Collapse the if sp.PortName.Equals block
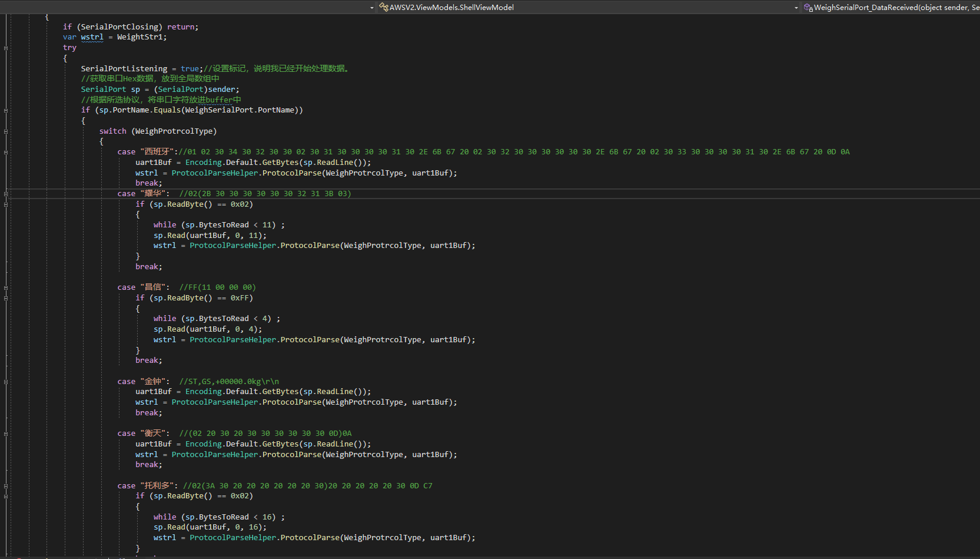 click(x=6, y=110)
